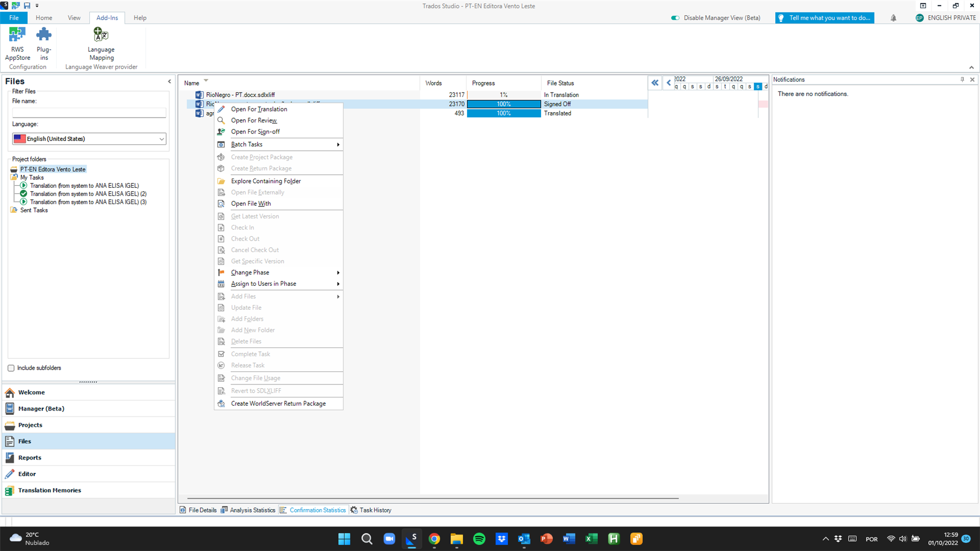Open the Language dropdown English (United States)
The height and width of the screenshot is (551, 980).
(x=89, y=139)
